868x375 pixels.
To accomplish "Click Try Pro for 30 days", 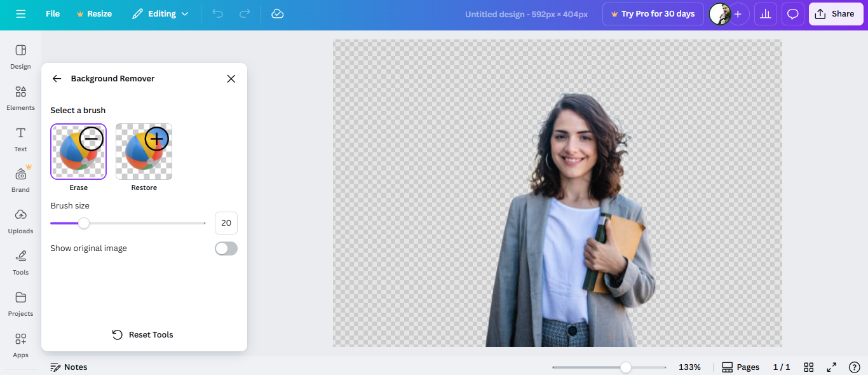I will click(653, 13).
